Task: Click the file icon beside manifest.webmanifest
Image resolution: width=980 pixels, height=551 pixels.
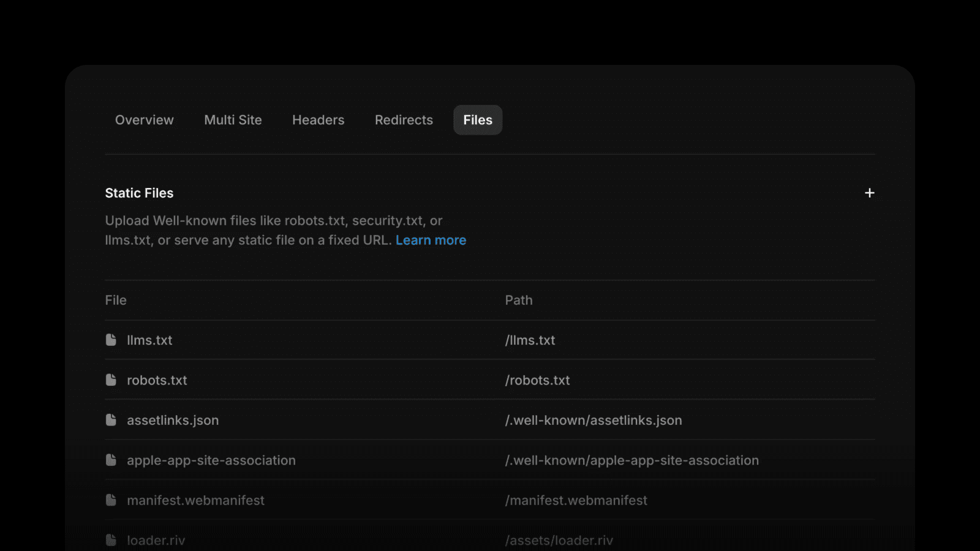Action: tap(111, 500)
